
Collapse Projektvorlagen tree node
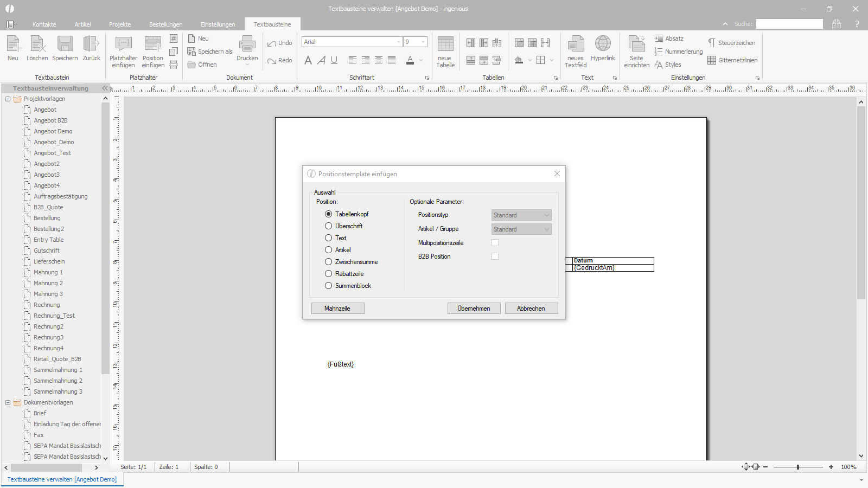click(x=8, y=99)
